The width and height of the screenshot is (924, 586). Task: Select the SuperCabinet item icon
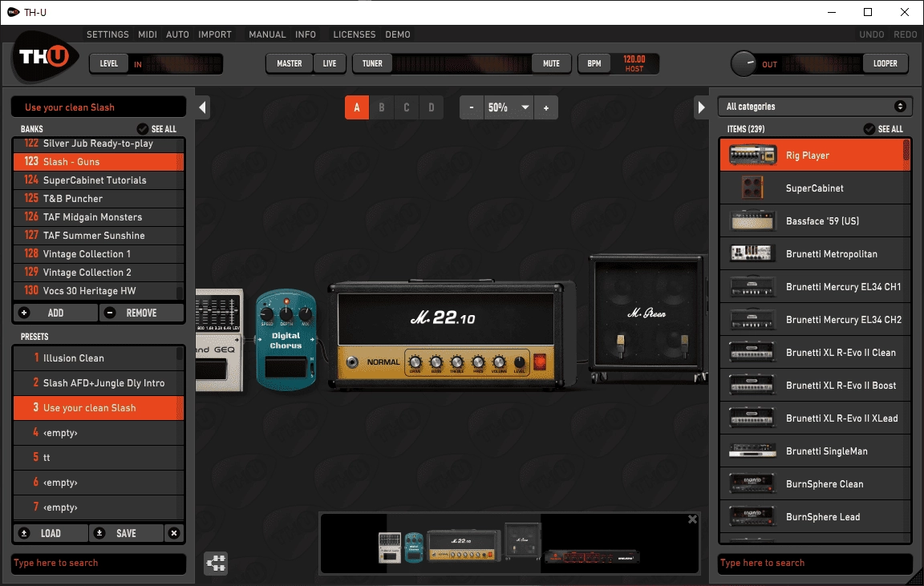[x=752, y=188]
